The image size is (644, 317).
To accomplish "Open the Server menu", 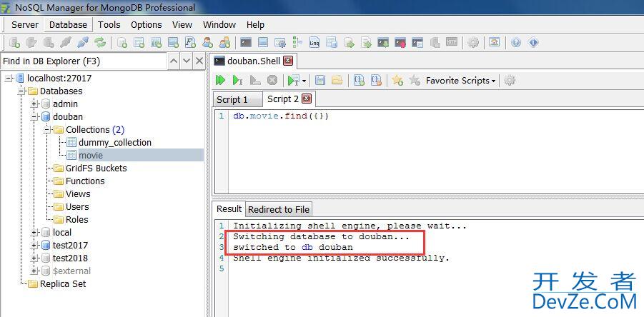I will [x=24, y=24].
